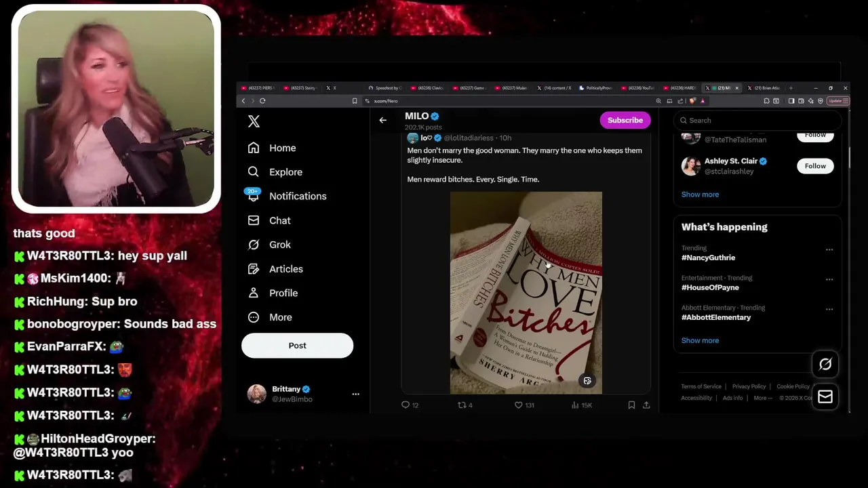Reload the page in browser

click(x=262, y=101)
